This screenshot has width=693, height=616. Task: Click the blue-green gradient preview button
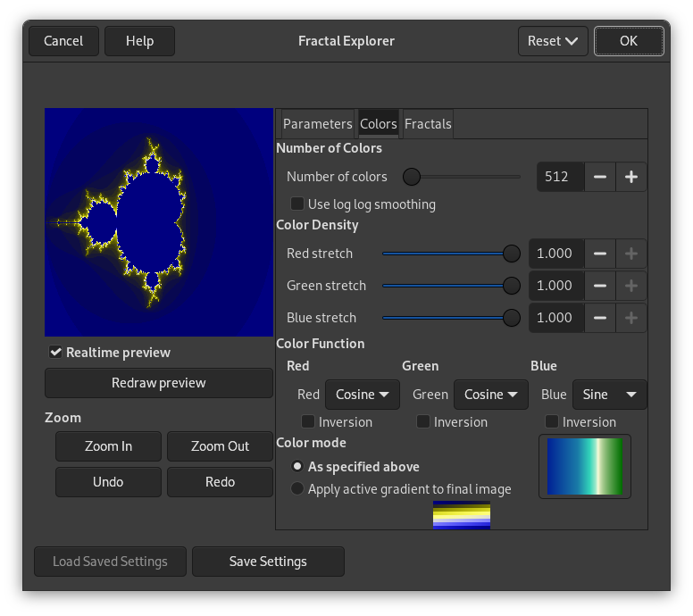pos(585,466)
